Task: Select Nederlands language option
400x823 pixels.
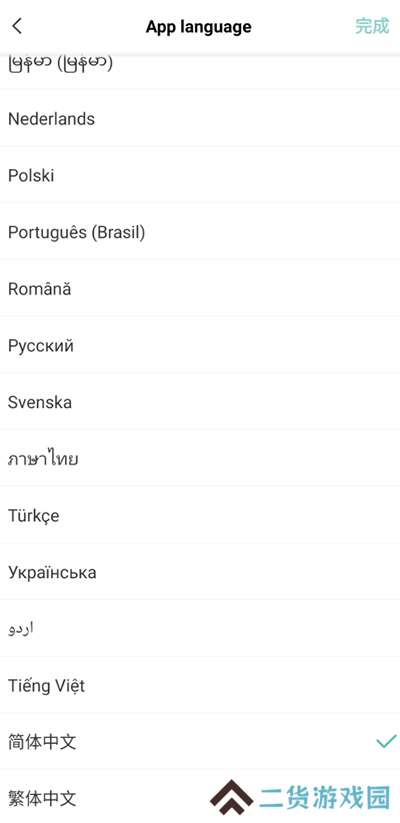Action: [200, 119]
